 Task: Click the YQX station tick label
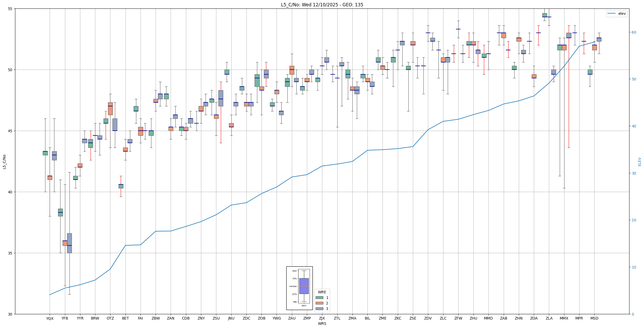coord(50,318)
